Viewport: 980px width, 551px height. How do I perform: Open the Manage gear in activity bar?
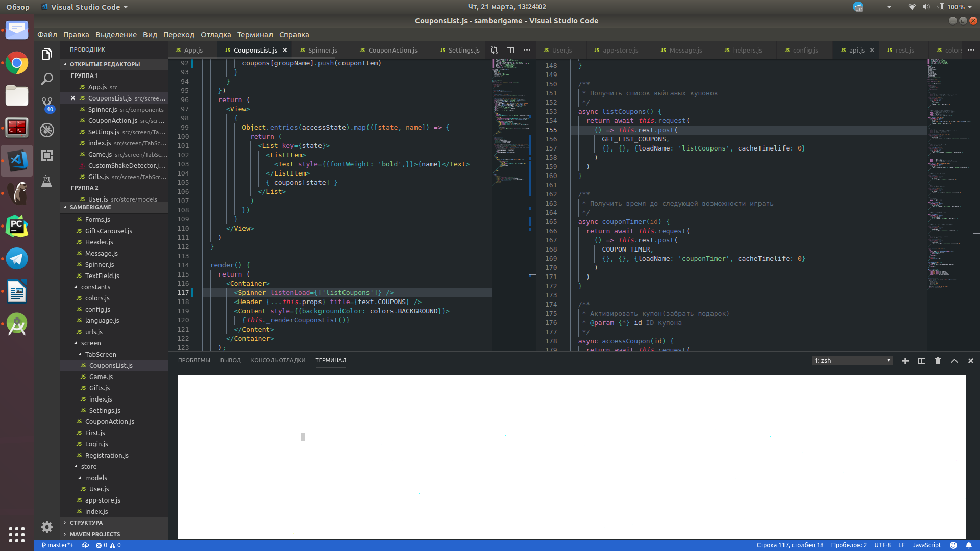click(x=47, y=527)
